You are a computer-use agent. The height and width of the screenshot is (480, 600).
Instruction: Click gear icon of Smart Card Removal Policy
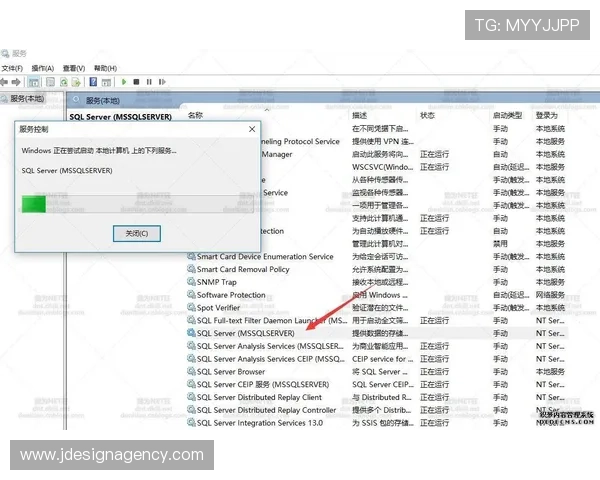[191, 269]
